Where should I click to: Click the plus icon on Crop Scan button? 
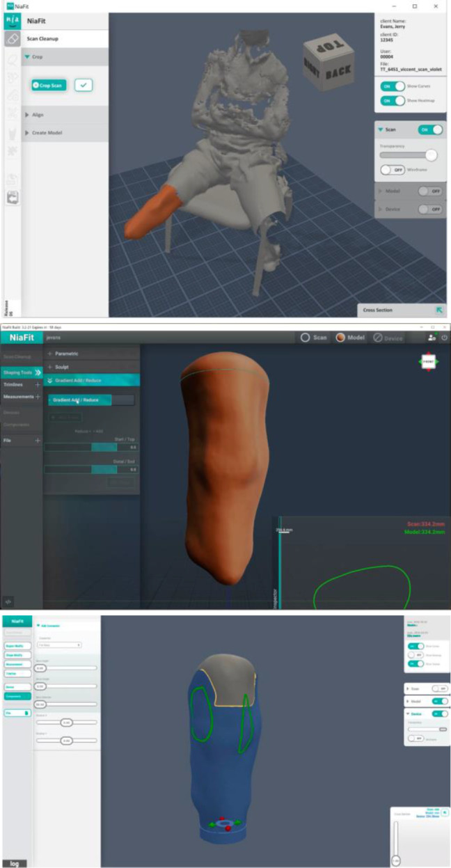pos(36,85)
